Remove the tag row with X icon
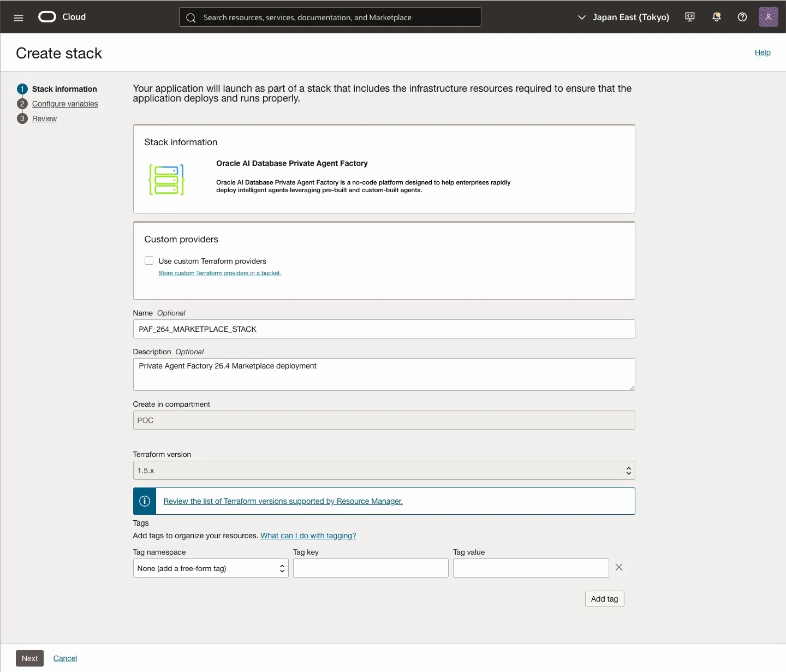 pyautogui.click(x=619, y=567)
